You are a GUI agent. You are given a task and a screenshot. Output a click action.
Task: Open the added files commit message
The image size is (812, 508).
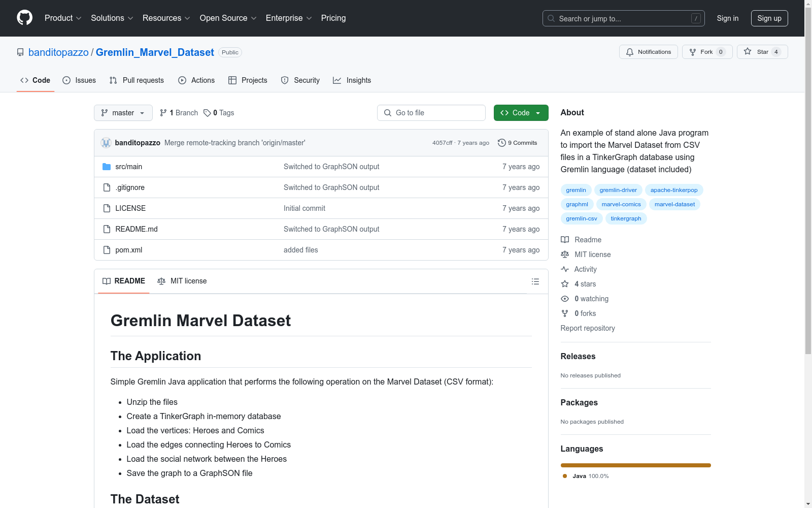click(x=301, y=250)
